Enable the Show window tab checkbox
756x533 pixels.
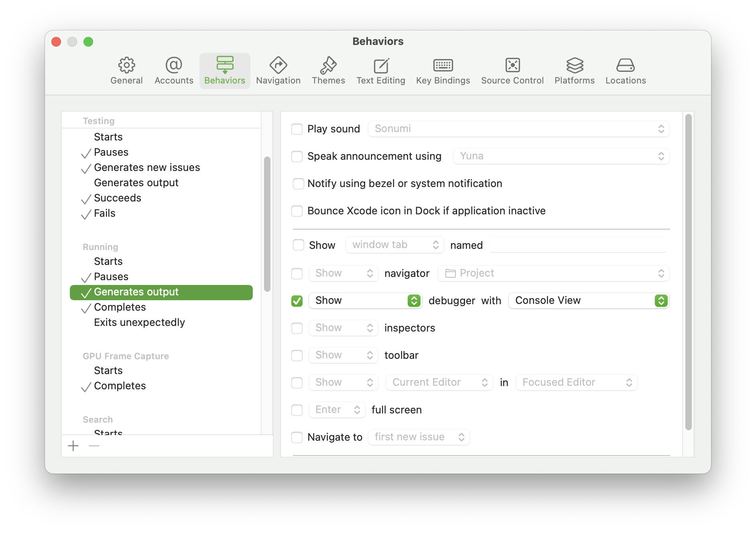[299, 245]
